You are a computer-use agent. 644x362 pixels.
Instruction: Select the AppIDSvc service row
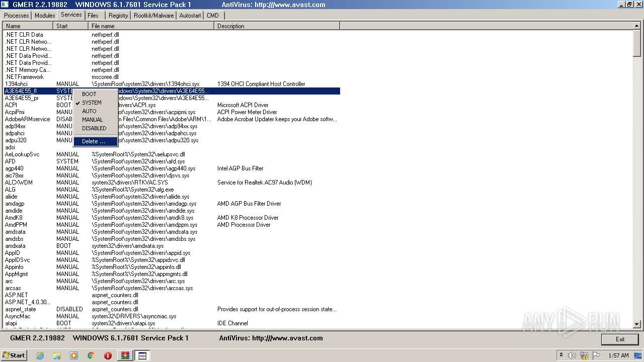[172, 260]
